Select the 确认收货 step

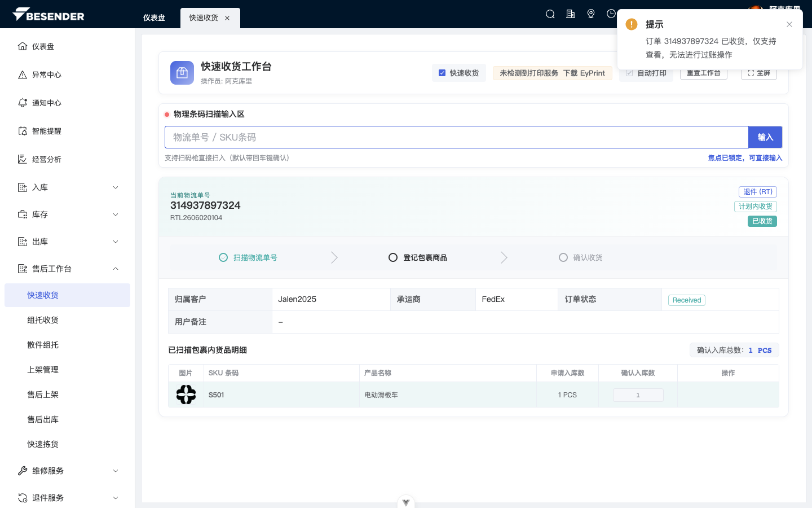click(581, 257)
